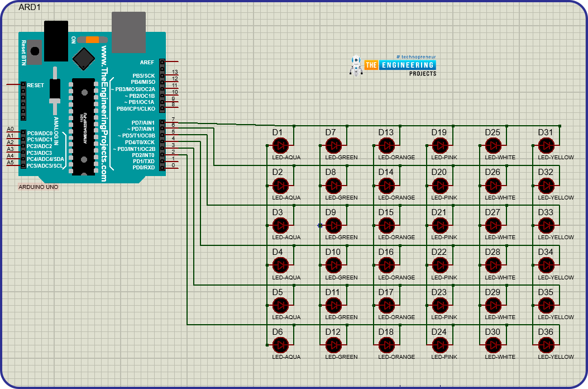Select LED D28 white symbol

494,265
